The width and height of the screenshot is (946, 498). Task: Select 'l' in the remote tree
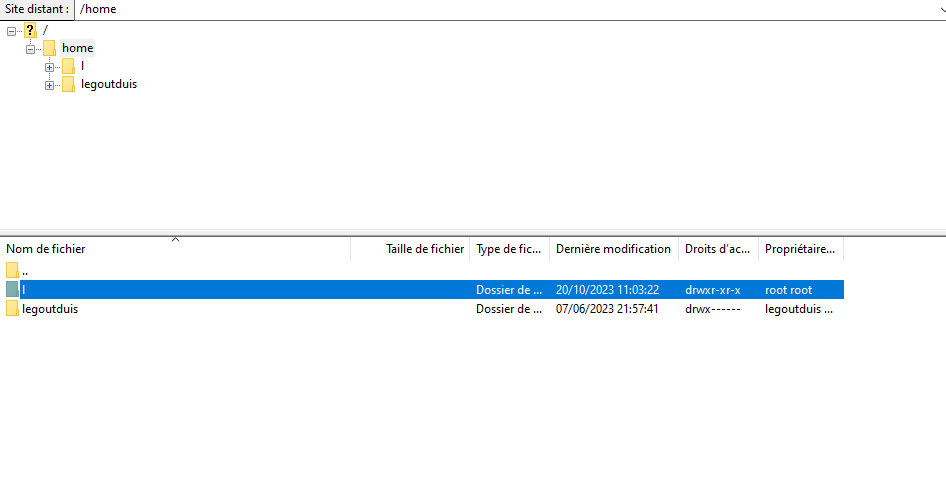click(83, 66)
